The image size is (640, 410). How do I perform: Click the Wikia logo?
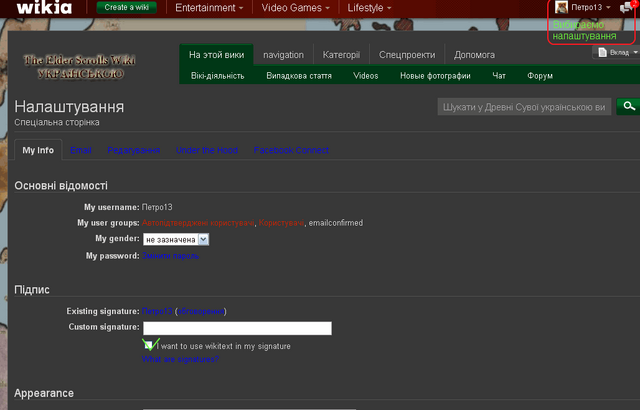[x=44, y=7]
